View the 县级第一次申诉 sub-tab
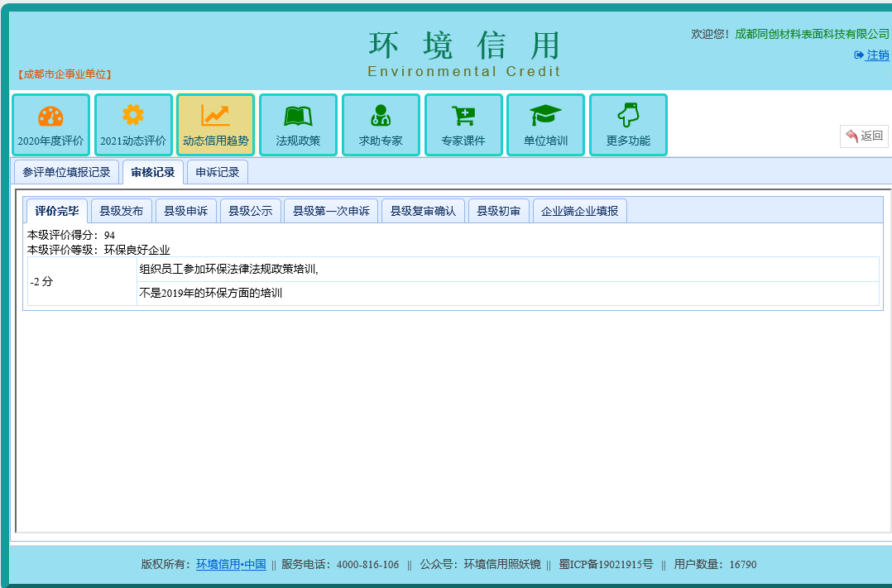This screenshot has height=588, width=892. pos(331,211)
